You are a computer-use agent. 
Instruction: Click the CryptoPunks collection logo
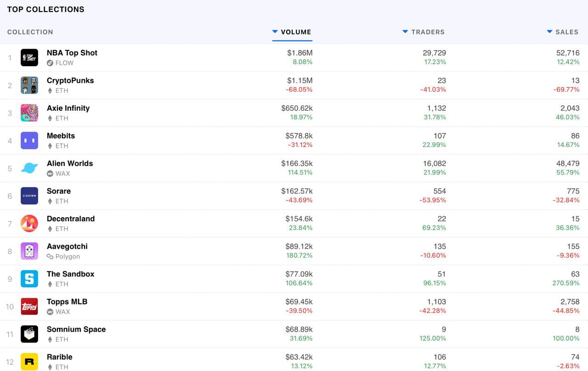coord(29,85)
